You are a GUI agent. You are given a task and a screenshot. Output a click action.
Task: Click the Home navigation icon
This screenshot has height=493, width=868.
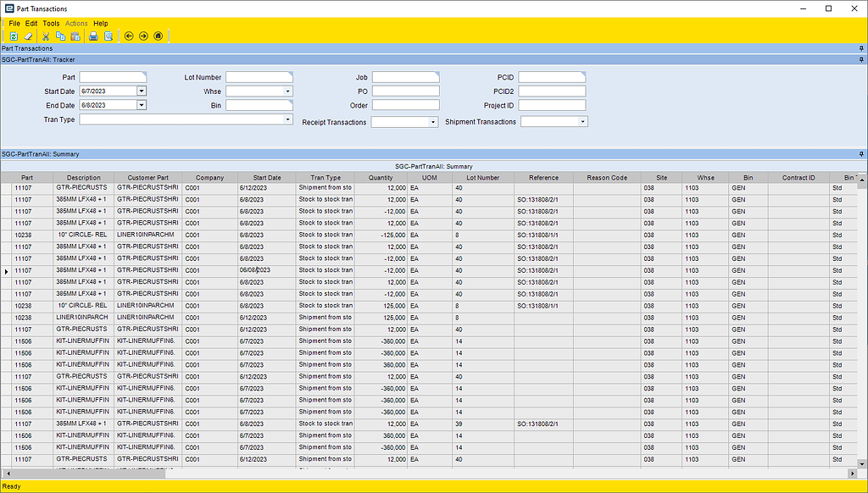coord(157,36)
